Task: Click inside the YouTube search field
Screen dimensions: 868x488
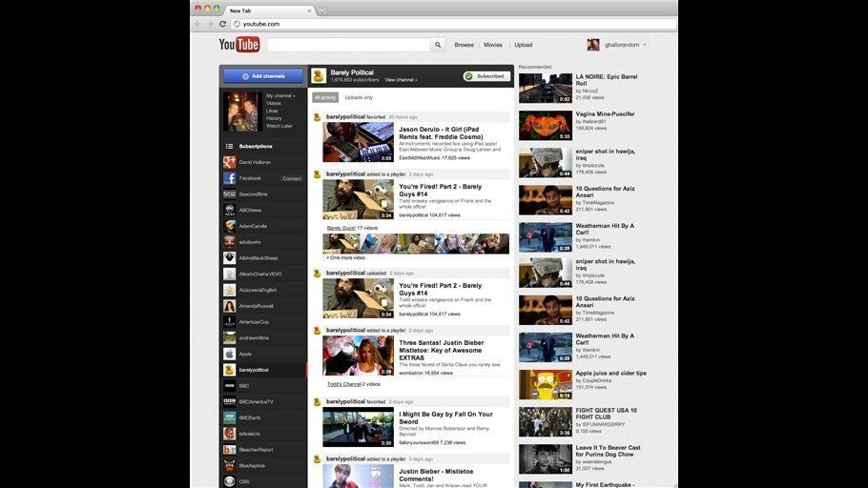Action: [x=348, y=45]
